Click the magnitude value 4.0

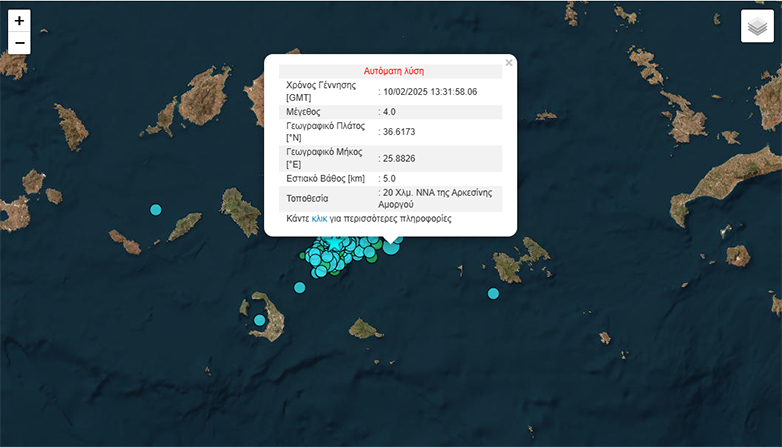click(x=389, y=112)
